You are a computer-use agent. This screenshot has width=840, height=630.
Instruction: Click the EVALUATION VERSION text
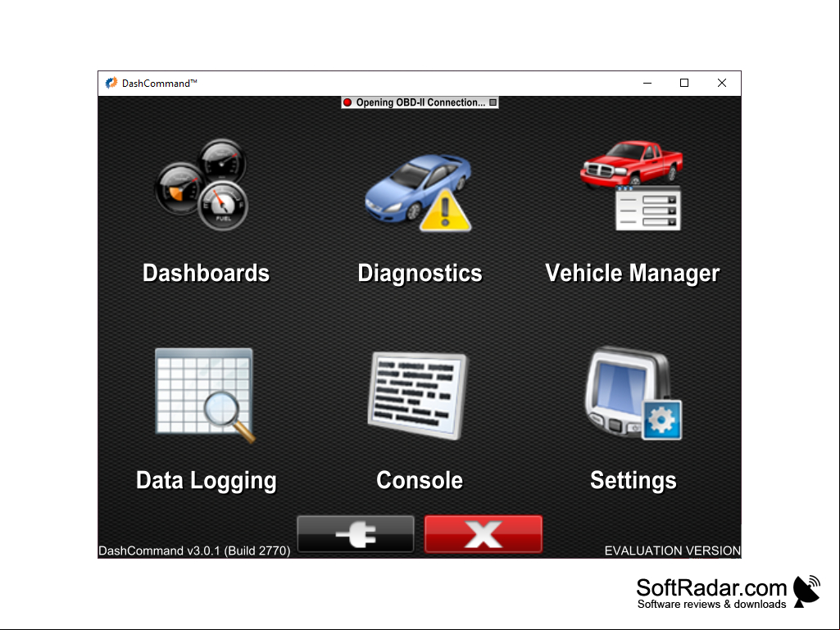[x=672, y=551]
